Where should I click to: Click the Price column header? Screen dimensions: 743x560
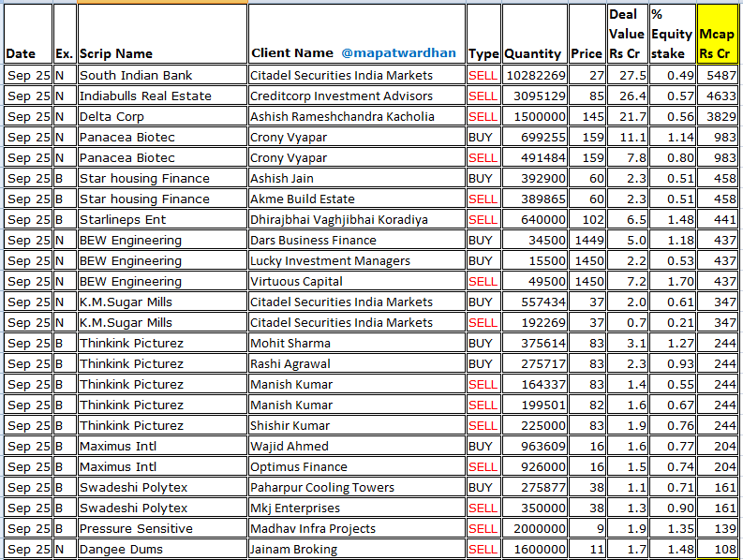pyautogui.click(x=587, y=34)
